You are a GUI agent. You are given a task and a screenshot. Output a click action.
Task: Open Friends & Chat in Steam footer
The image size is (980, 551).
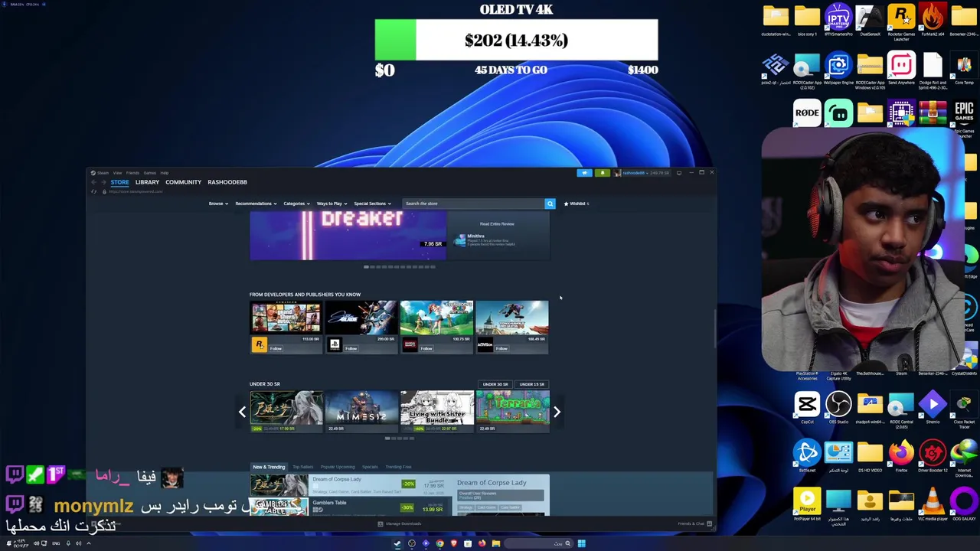(695, 523)
